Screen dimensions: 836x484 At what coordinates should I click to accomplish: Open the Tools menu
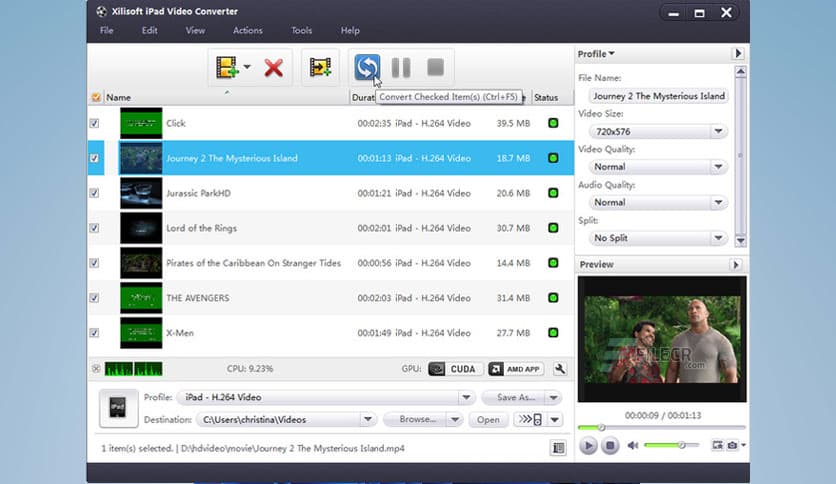click(301, 30)
